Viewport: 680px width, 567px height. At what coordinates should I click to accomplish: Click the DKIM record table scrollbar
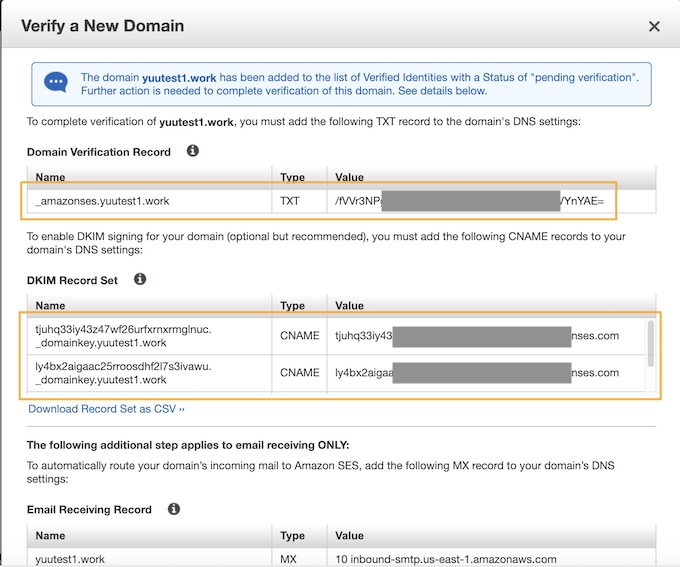coord(651,344)
